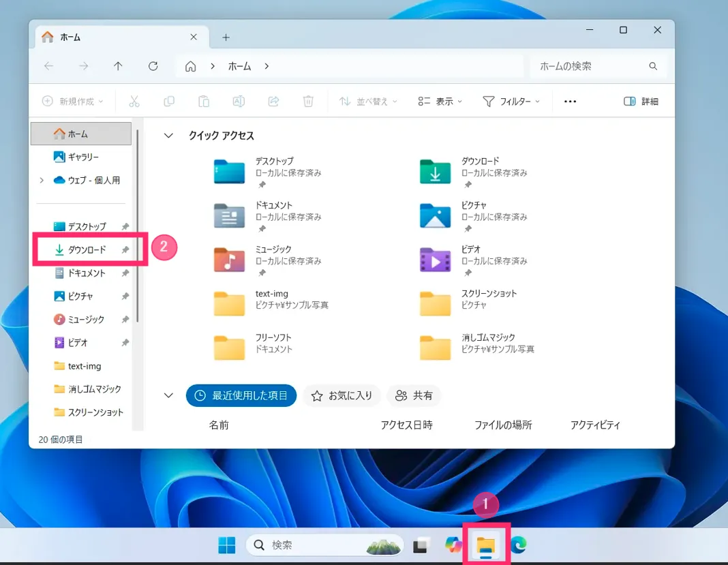Collapse the クイック アクセス section
The image size is (728, 565).
(x=168, y=136)
